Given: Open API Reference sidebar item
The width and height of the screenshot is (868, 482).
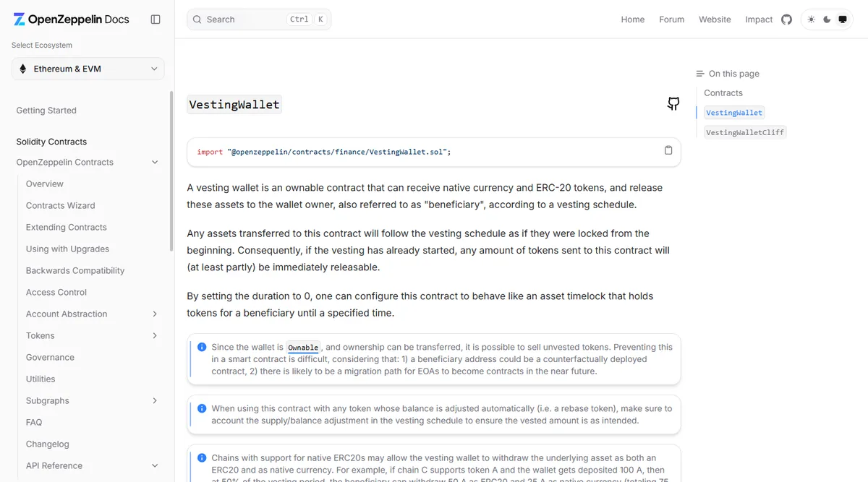Looking at the screenshot, I should tap(54, 466).
